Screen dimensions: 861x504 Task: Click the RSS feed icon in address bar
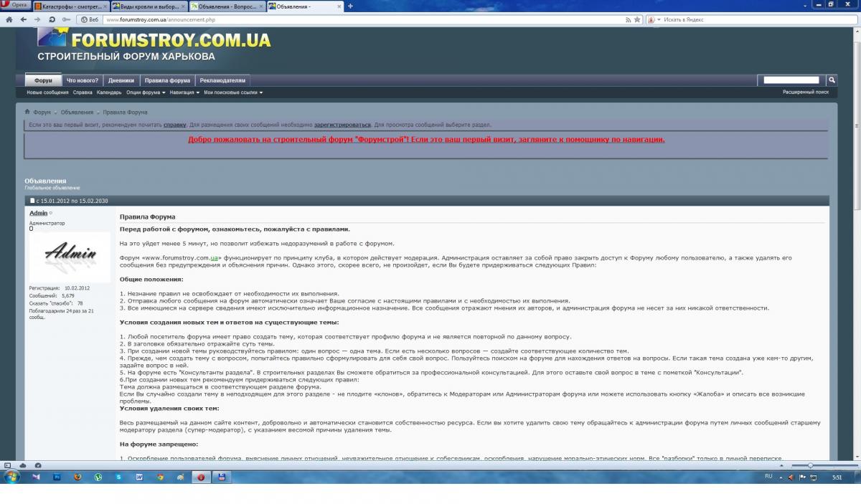coord(627,19)
